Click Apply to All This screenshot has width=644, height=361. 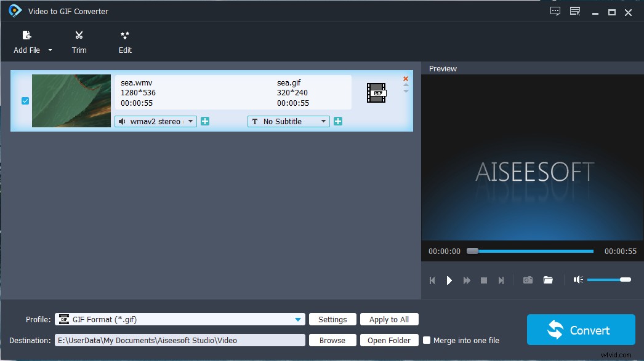click(x=389, y=319)
